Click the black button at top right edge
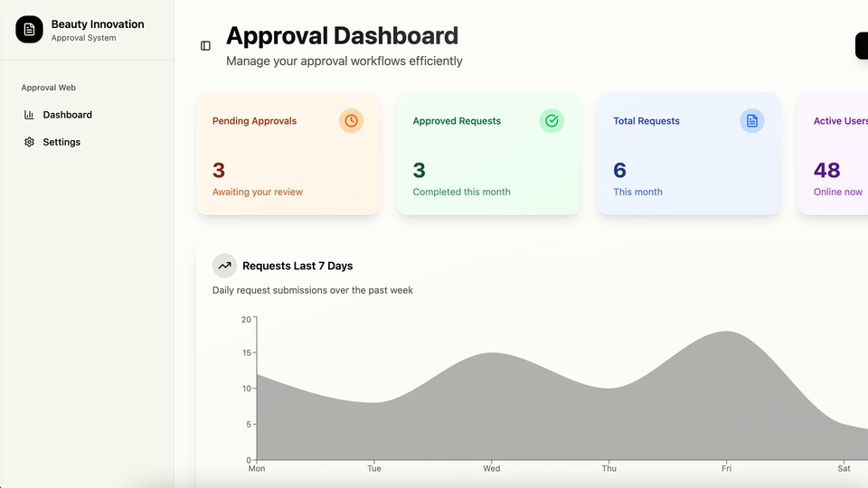This screenshot has width=868, height=488. coord(862,46)
